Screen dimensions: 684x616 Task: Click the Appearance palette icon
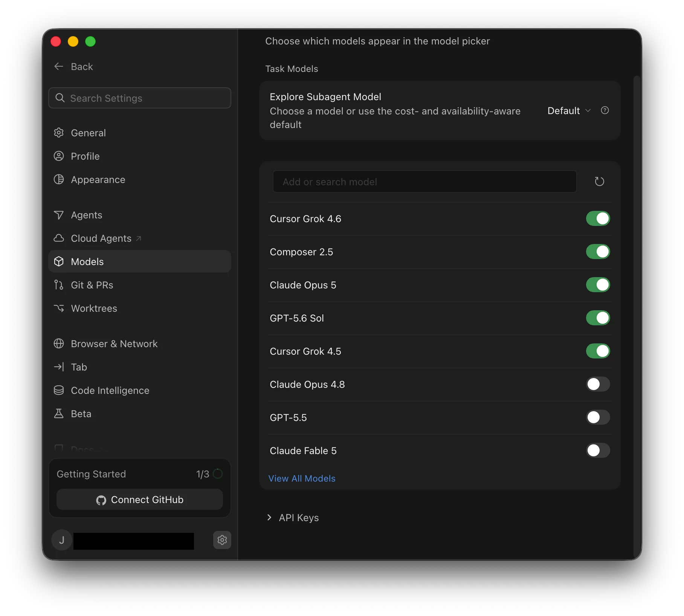(x=59, y=179)
